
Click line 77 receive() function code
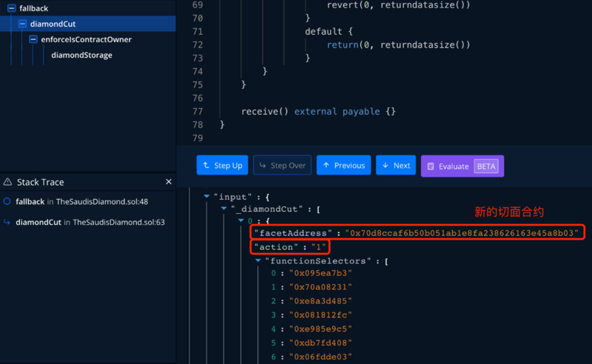[318, 111]
